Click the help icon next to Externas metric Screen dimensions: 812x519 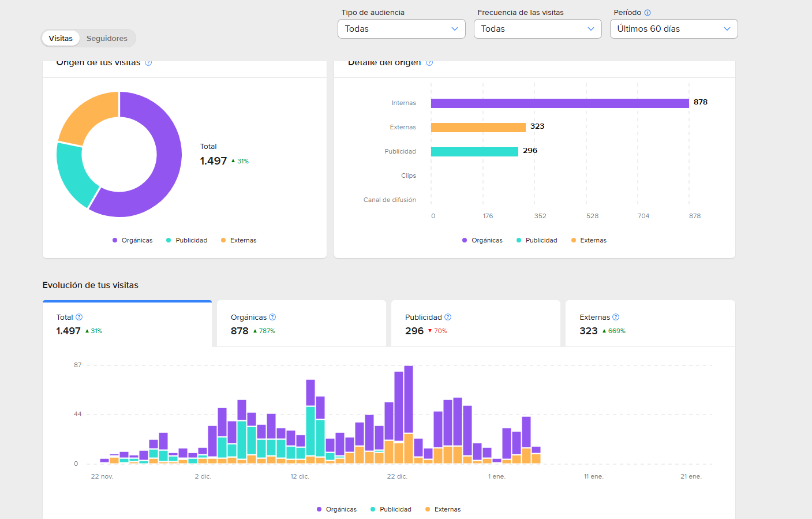point(616,317)
